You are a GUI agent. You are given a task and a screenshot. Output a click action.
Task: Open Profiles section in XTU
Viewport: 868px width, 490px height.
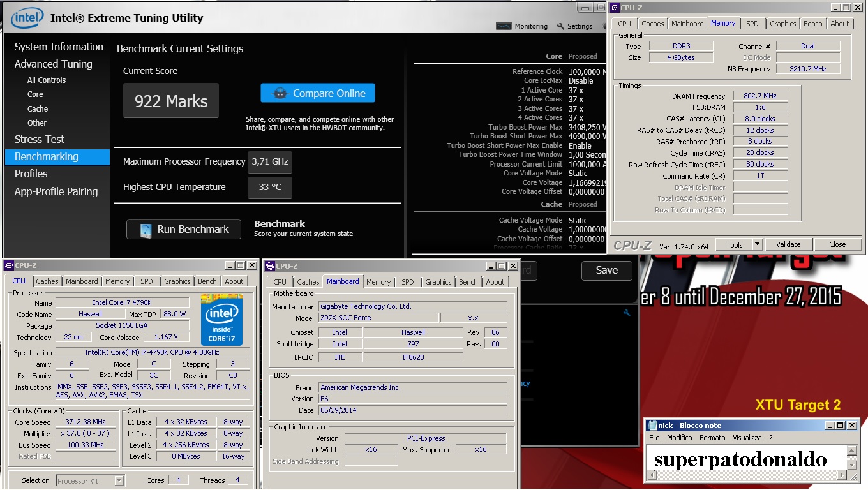click(x=31, y=174)
